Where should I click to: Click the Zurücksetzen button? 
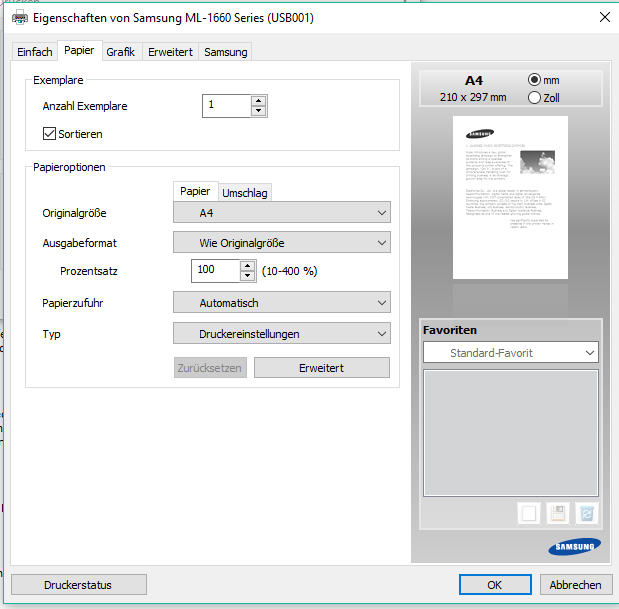pyautogui.click(x=210, y=368)
